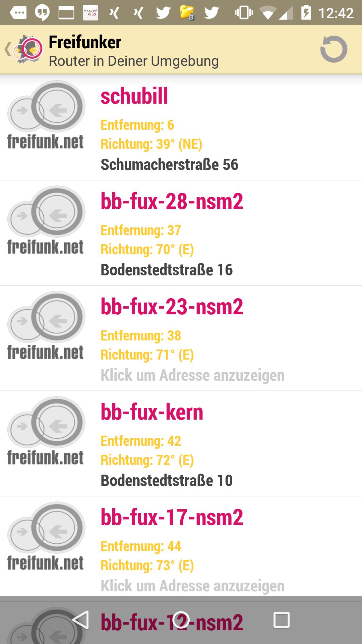Tap the refresh icon to reload routers
The image size is (362, 644).
coord(334,50)
